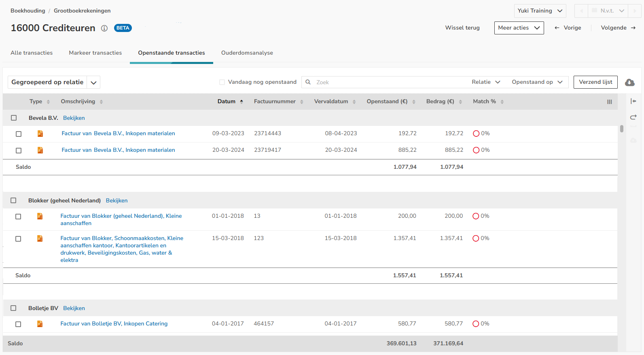The width and height of the screenshot is (644, 355).
Task: Select all Bevela B.V. transactions checkbox
Action: point(14,118)
